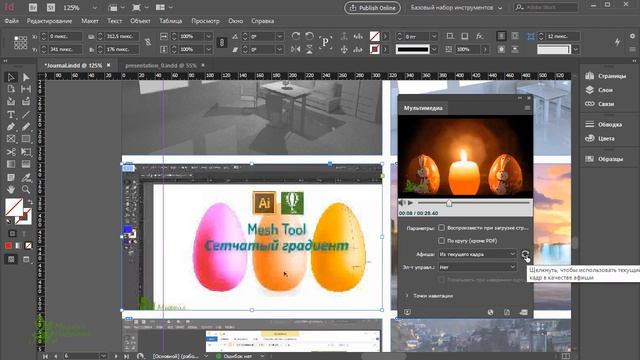Select the Hand tool

click(11, 189)
